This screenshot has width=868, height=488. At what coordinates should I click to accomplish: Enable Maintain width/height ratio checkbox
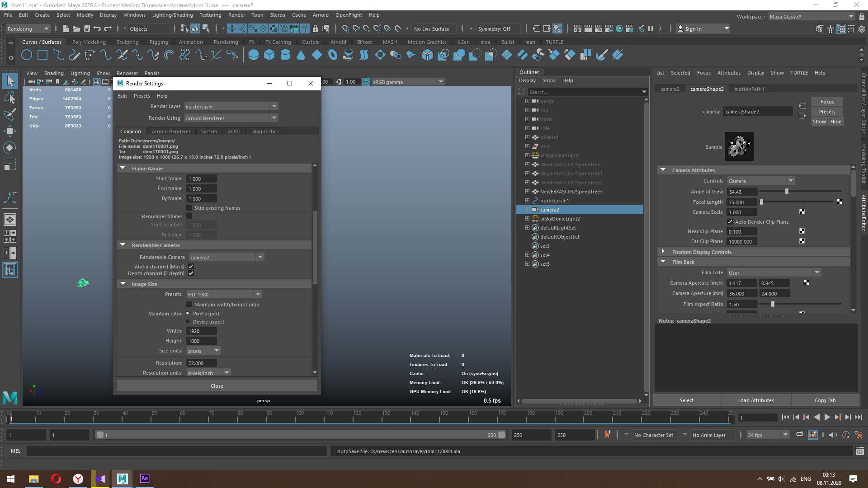coord(189,305)
